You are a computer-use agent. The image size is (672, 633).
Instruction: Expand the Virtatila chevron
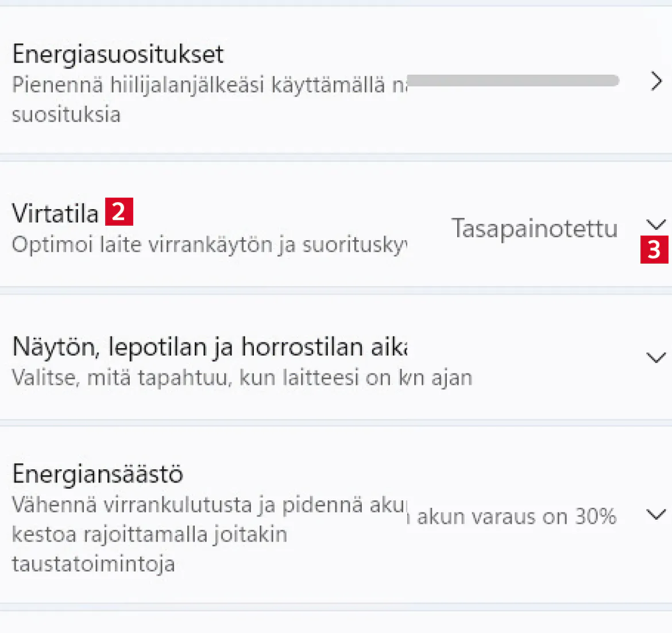tap(656, 223)
